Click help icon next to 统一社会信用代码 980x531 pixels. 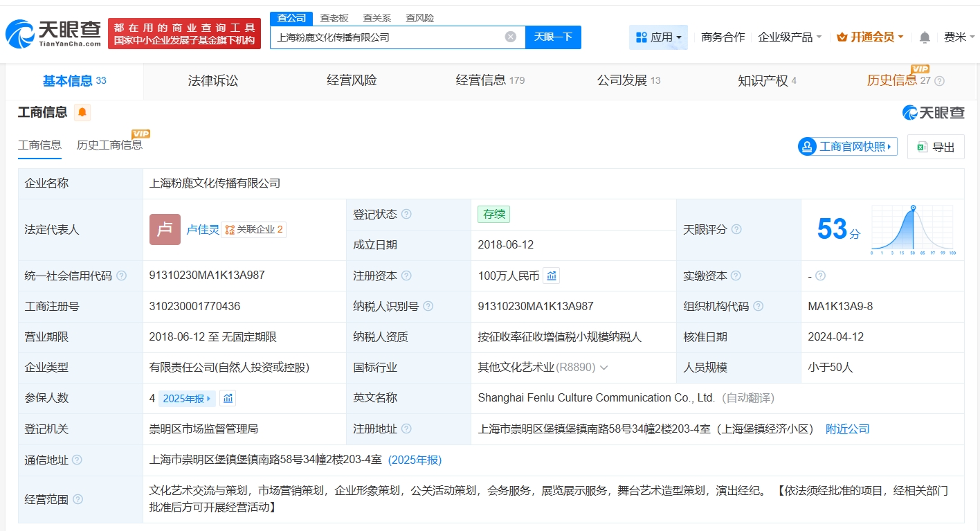pyautogui.click(x=122, y=276)
